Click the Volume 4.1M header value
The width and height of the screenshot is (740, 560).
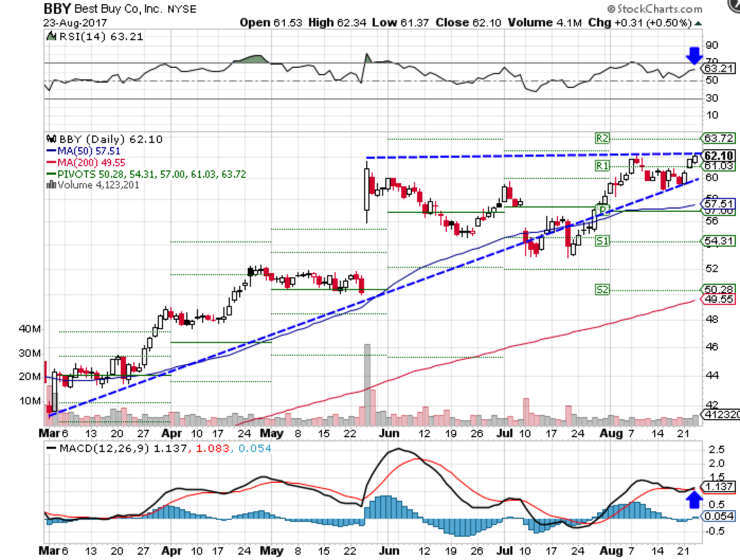tap(545, 23)
